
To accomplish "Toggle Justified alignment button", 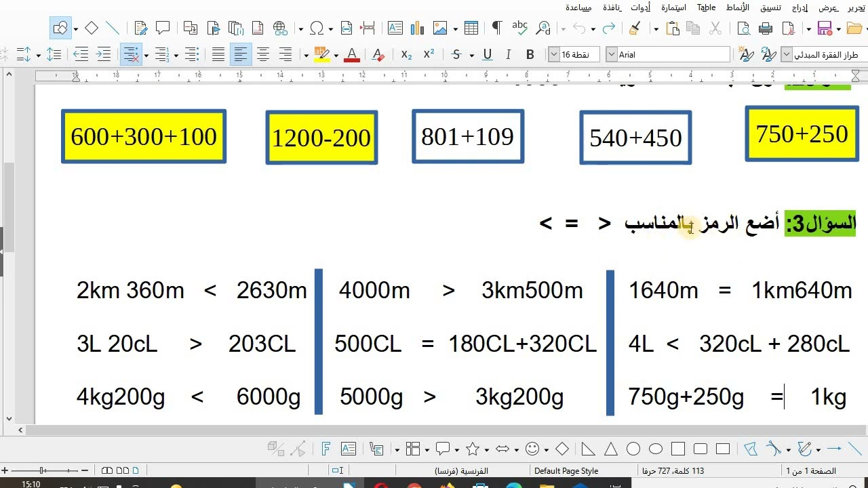I will 218,55.
